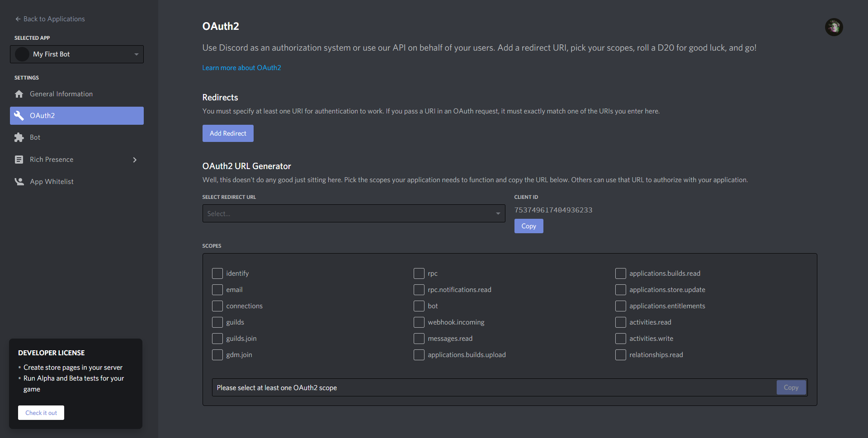Click the Add Redirect button
The width and height of the screenshot is (868, 438).
[228, 133]
